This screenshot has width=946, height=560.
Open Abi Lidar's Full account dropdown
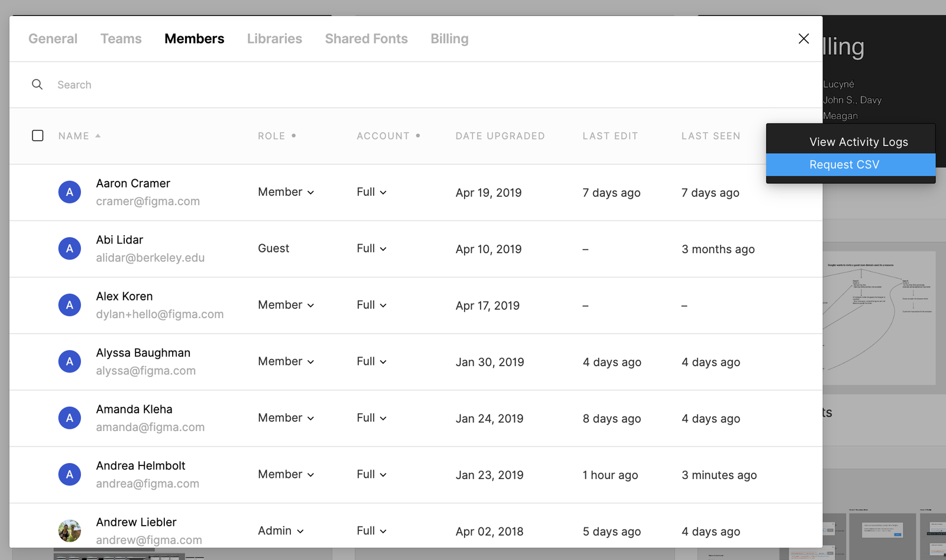click(372, 248)
